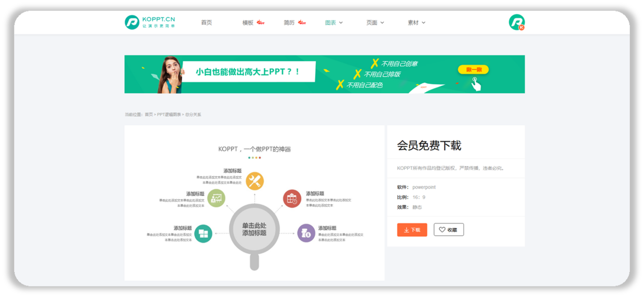Screen dimensions: 644x297
Task: Click the 16：9 ratio value
Action: pos(419,197)
